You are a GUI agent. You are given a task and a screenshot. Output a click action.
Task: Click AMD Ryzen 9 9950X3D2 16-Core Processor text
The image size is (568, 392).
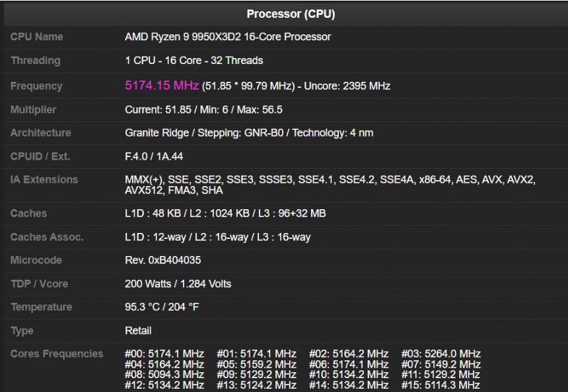228,36
